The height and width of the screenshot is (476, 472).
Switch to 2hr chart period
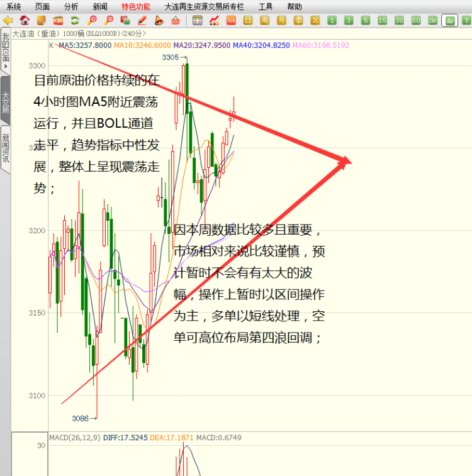433,21
